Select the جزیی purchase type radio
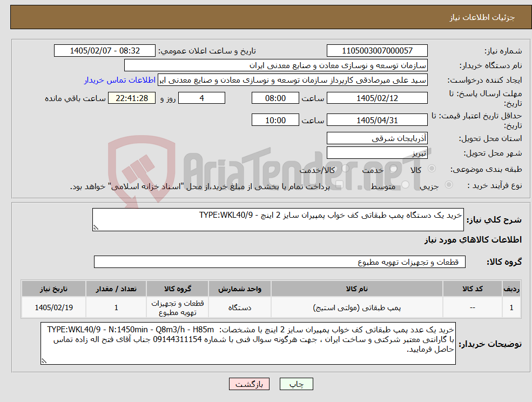This screenshot has height=402, width=532. (x=448, y=185)
